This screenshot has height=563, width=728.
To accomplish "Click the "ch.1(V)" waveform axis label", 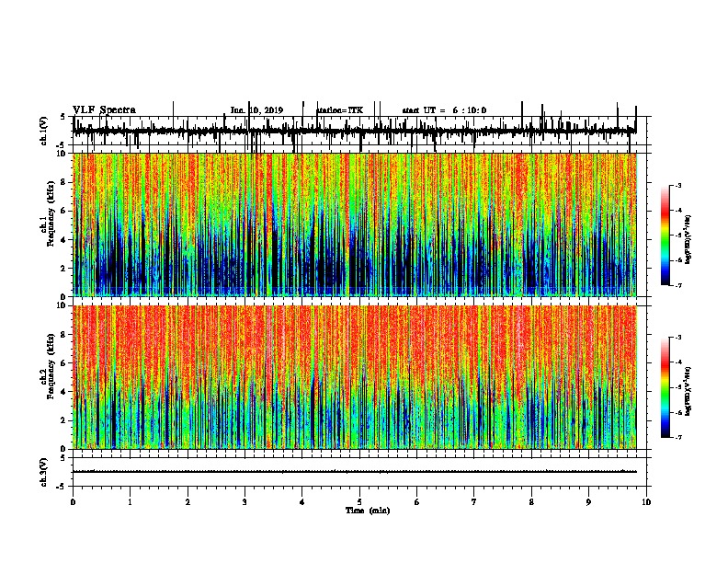I will (x=44, y=131).
